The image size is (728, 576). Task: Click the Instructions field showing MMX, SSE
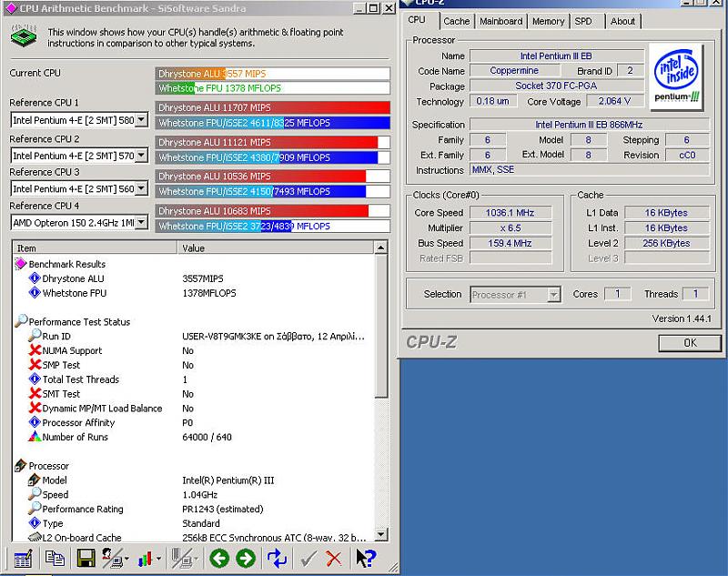(590, 169)
